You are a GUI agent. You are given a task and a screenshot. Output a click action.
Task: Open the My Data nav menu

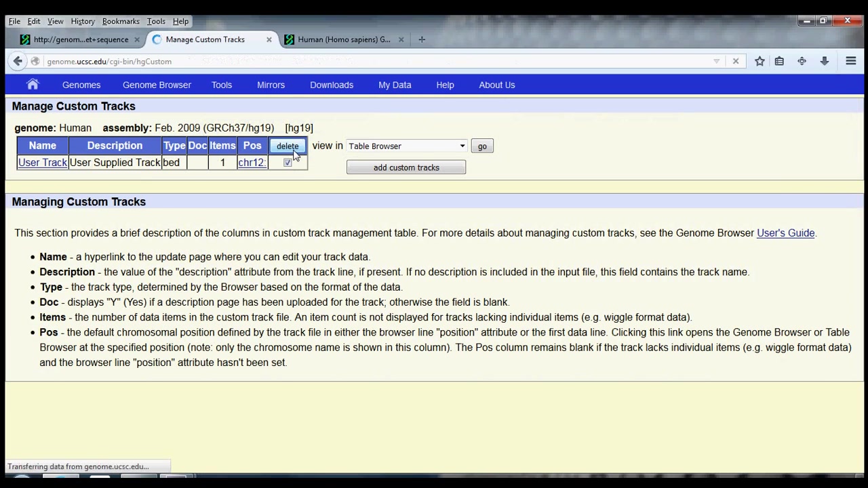point(395,85)
